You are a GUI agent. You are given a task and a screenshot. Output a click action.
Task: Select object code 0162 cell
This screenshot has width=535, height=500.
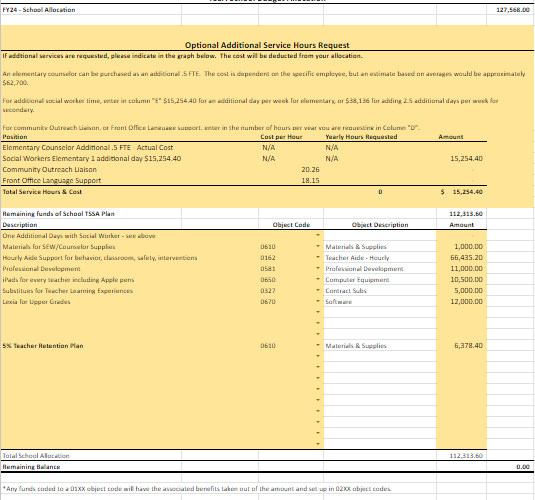[268, 257]
